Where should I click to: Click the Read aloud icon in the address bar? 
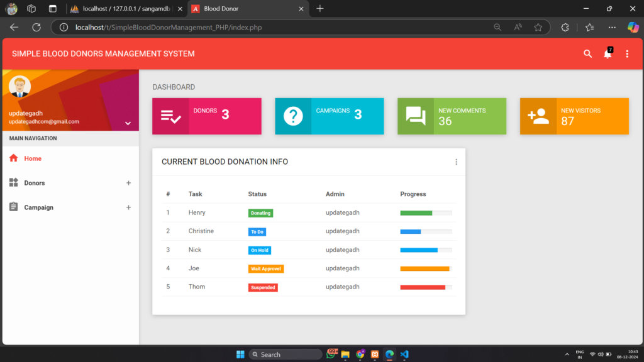[518, 28]
